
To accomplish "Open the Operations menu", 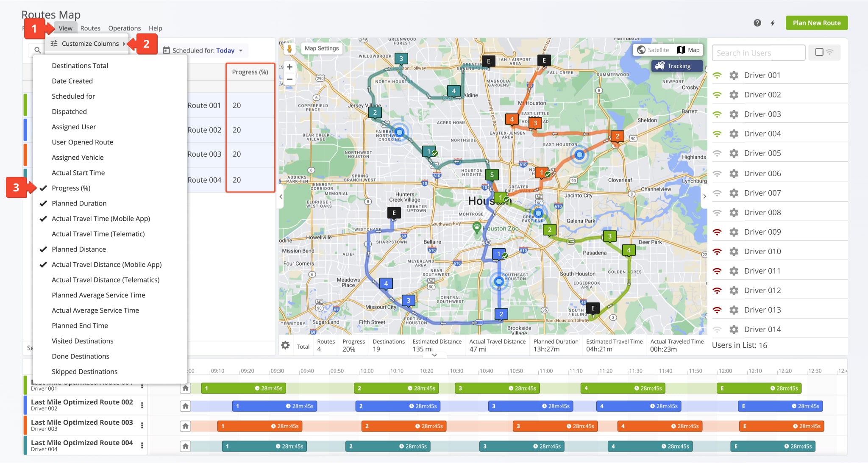I will click(124, 28).
